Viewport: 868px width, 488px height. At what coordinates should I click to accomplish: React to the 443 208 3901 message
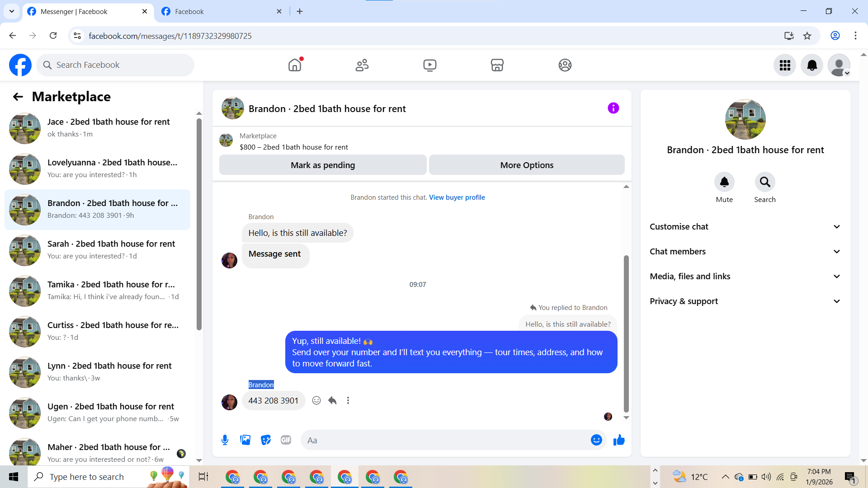pyautogui.click(x=316, y=400)
